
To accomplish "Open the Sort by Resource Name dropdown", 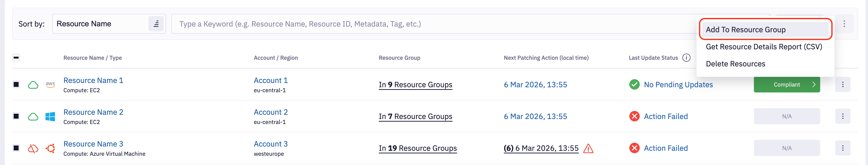I will [x=101, y=24].
